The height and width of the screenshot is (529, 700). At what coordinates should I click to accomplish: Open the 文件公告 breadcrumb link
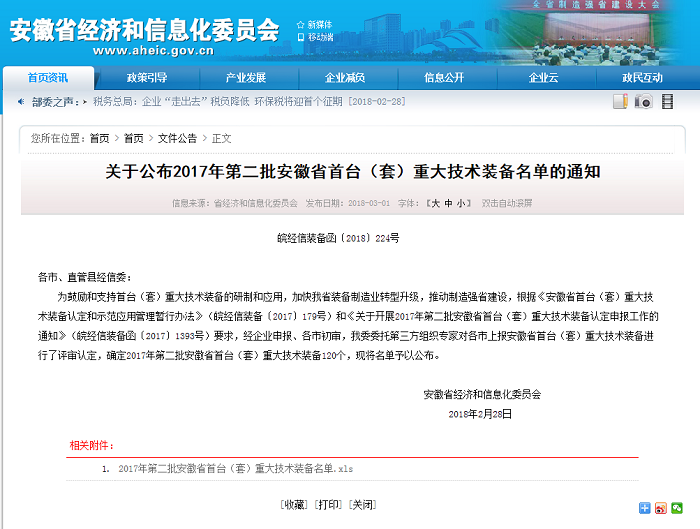click(177, 138)
